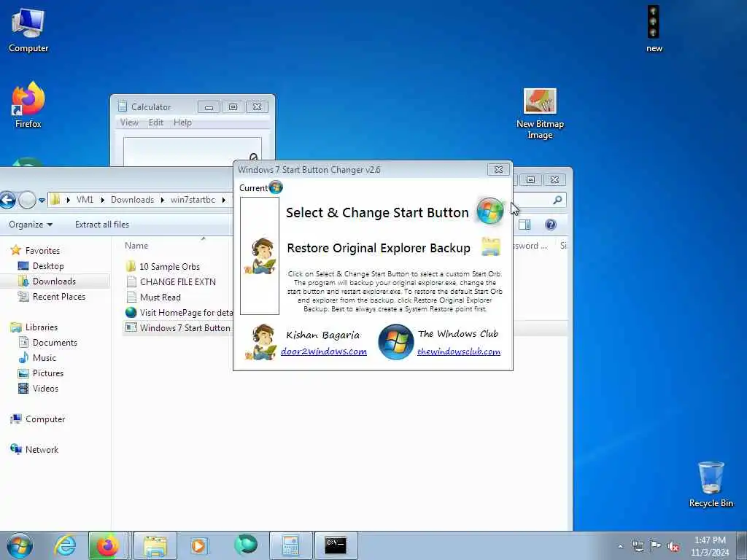Click Restore Original Explorer Backup text
The width and height of the screenshot is (747, 560).
pyautogui.click(x=379, y=248)
